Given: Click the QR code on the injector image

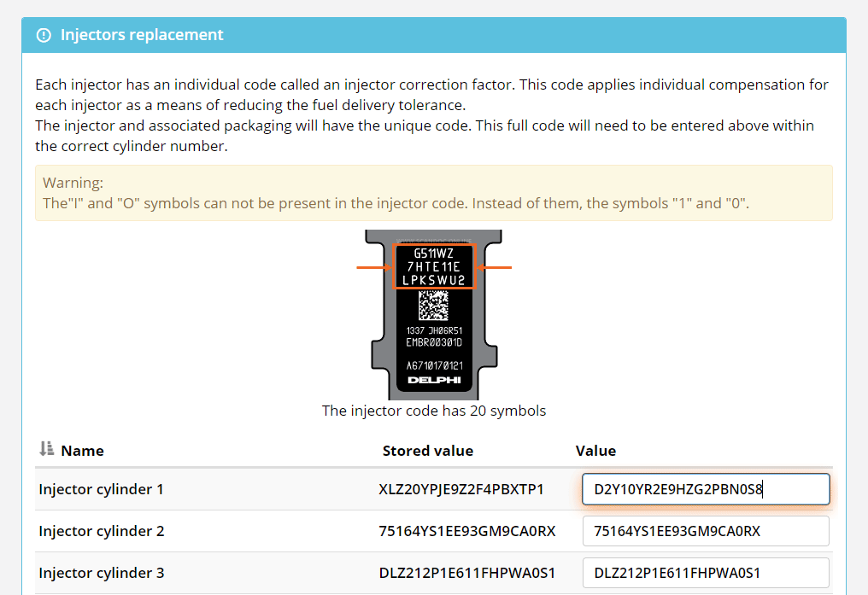Looking at the screenshot, I should click(433, 306).
